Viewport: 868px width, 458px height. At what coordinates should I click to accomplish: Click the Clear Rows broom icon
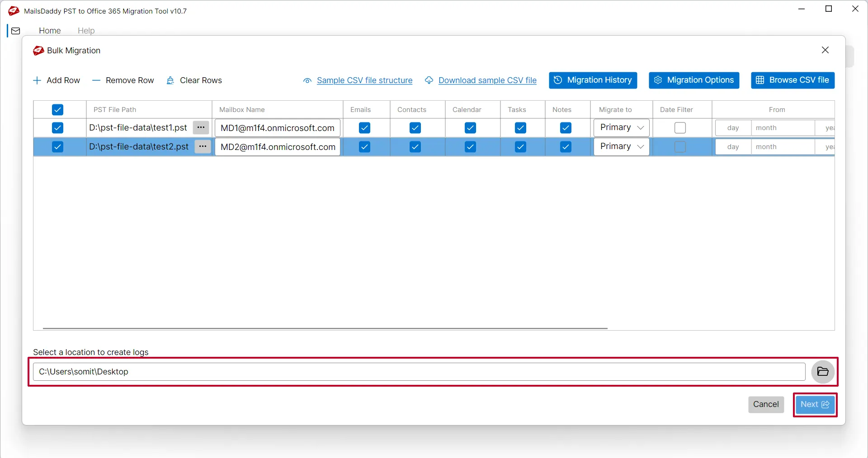point(170,80)
